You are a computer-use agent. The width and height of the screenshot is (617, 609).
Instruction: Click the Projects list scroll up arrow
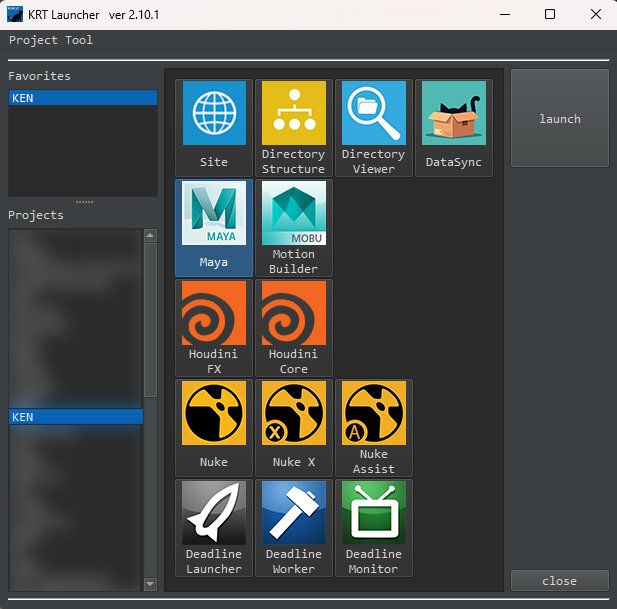pyautogui.click(x=150, y=236)
